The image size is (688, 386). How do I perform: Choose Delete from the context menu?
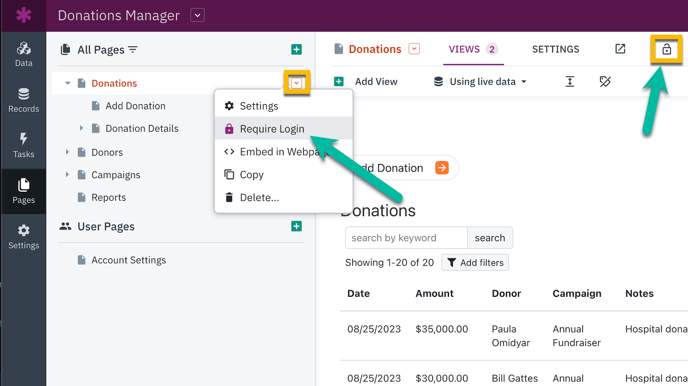pos(283,197)
